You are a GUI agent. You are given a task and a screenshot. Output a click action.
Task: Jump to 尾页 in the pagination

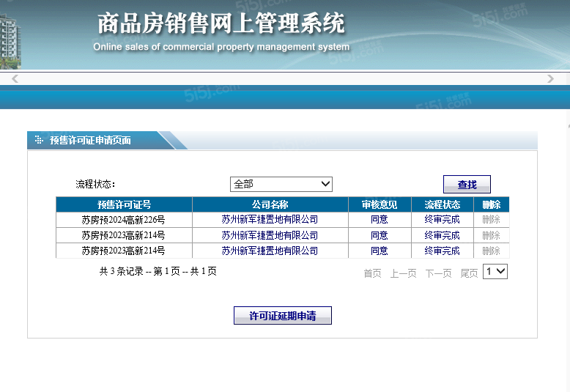pos(469,273)
